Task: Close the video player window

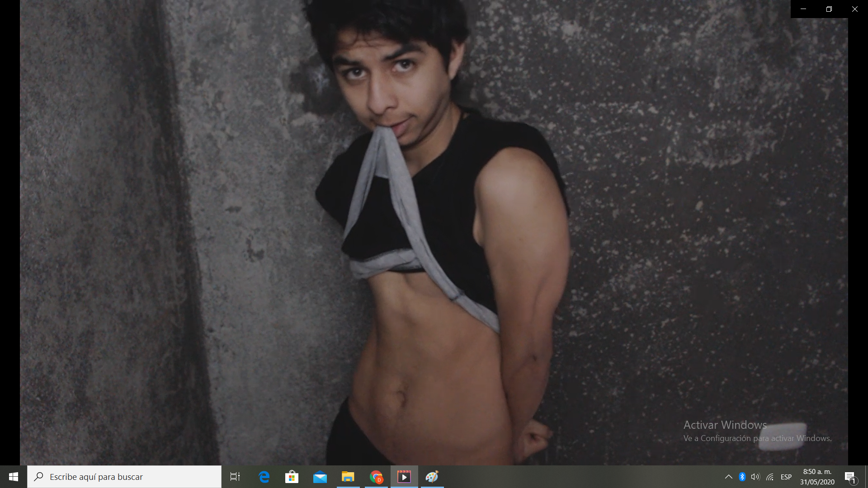Action: coord(855,9)
